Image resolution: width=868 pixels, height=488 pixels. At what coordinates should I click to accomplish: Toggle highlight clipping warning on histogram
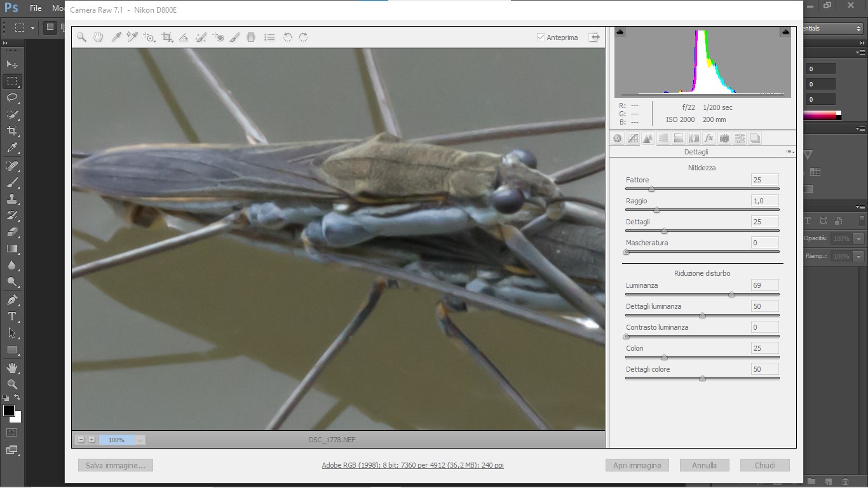[x=785, y=32]
